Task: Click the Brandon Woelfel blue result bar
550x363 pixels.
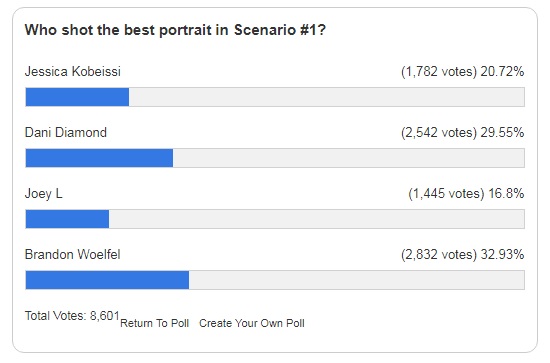Action: click(x=107, y=280)
